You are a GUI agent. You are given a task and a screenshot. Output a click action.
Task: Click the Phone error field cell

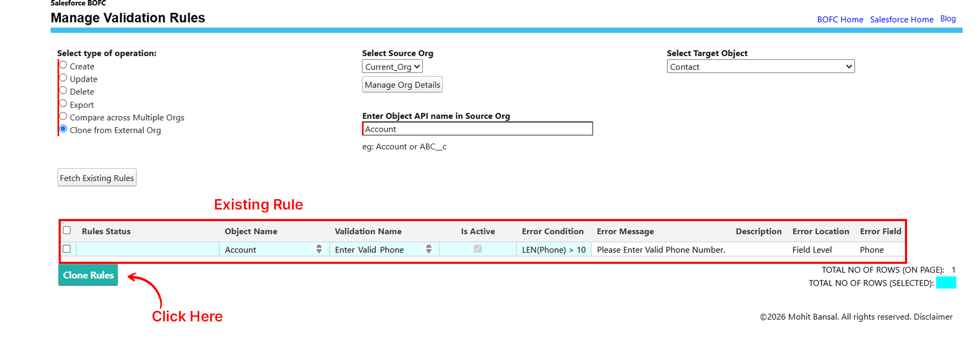pos(872,250)
